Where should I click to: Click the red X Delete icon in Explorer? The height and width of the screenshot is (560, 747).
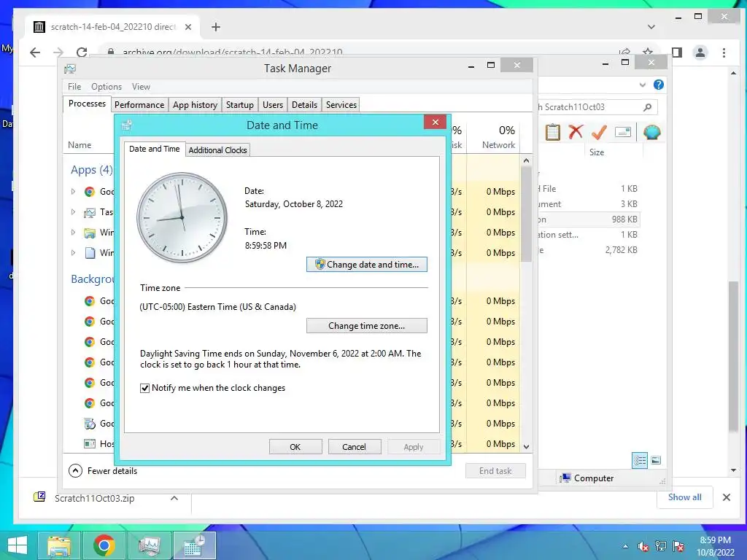(576, 131)
